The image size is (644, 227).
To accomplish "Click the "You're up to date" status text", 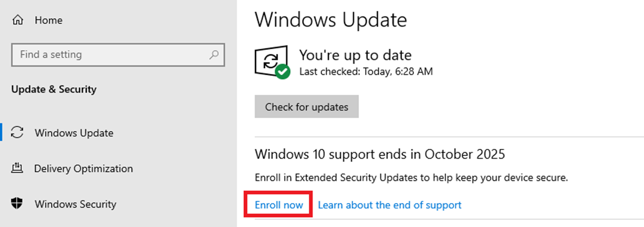I will coord(355,55).
